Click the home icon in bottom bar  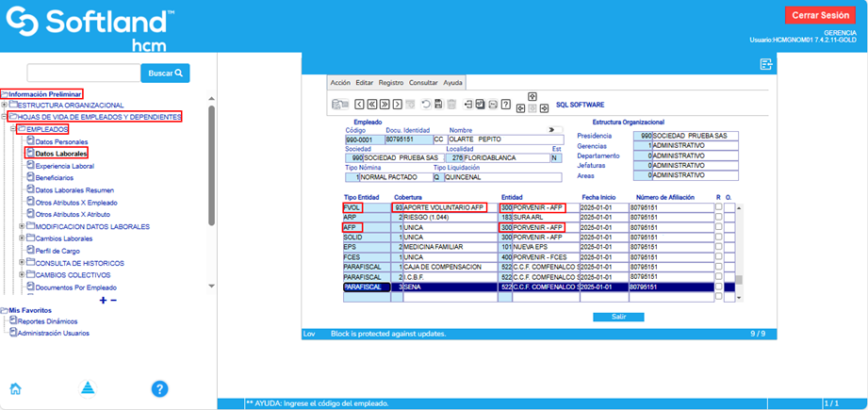click(15, 388)
